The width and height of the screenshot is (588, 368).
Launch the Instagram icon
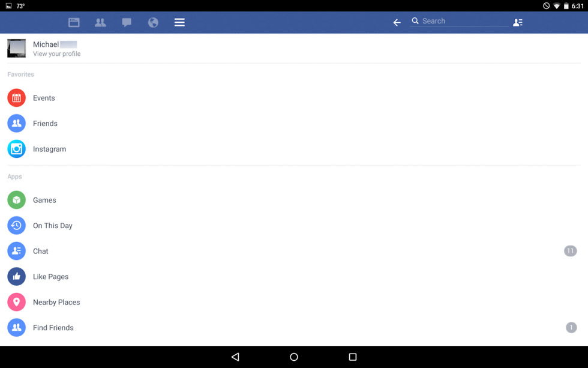17,149
